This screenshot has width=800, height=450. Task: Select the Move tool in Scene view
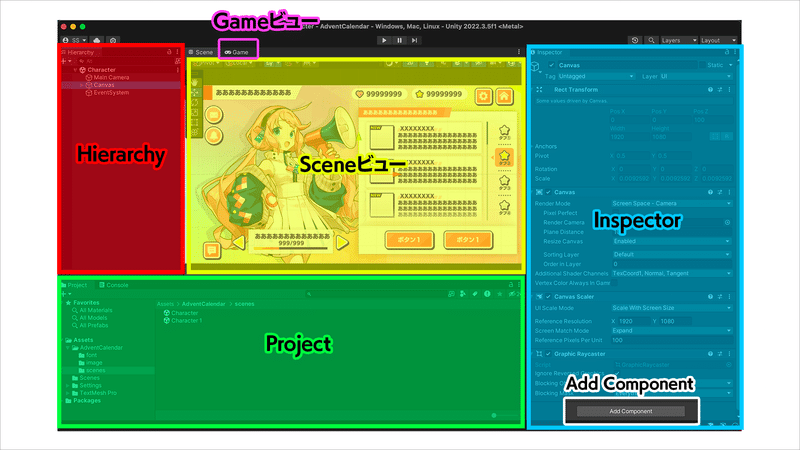point(195,93)
